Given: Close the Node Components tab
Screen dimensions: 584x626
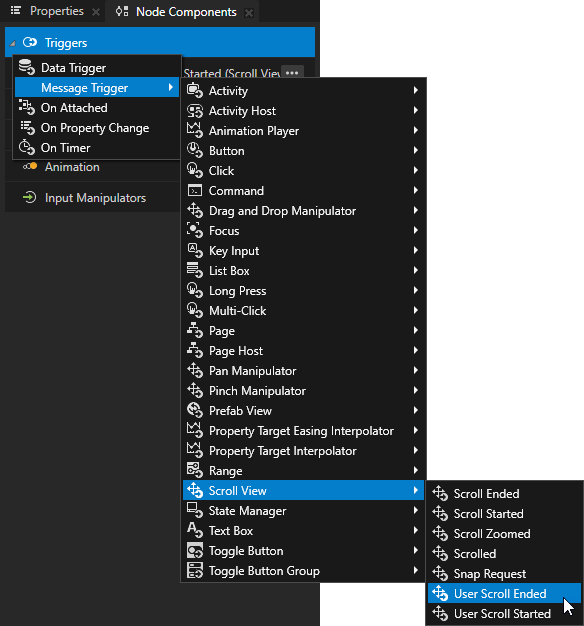Looking at the screenshot, I should tap(249, 13).
